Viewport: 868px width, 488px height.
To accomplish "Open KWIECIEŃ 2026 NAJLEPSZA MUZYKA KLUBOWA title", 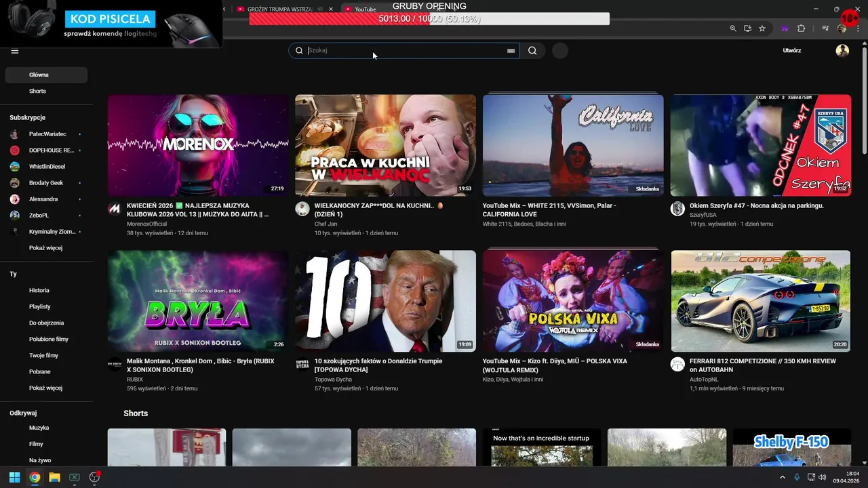I will (197, 210).
